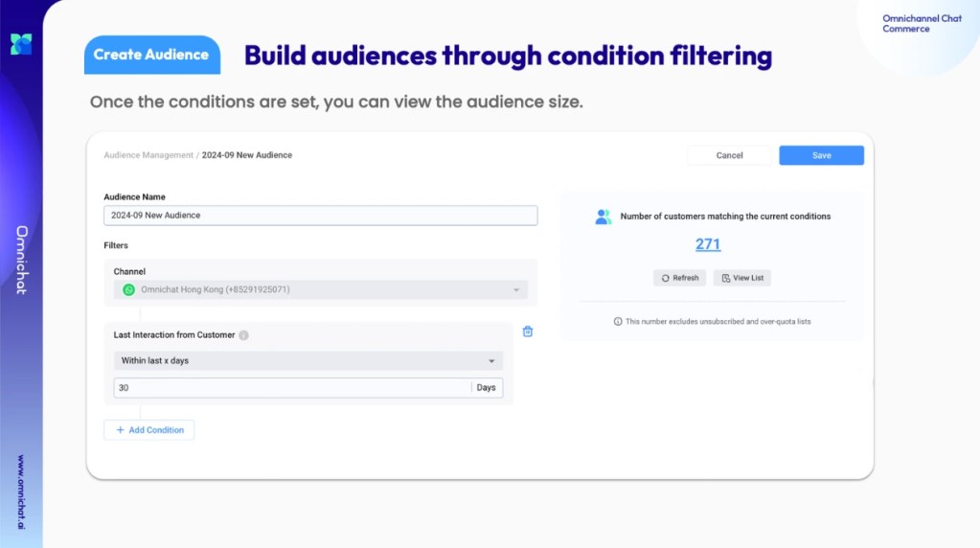Click 'This number excludes unsubscribed' note
980x548 pixels.
point(718,322)
